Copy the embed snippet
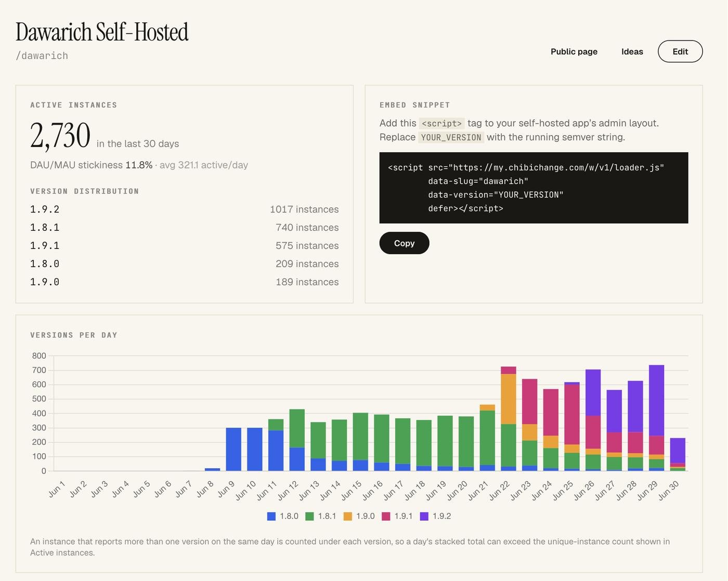Image resolution: width=728 pixels, height=581 pixels. [x=404, y=243]
